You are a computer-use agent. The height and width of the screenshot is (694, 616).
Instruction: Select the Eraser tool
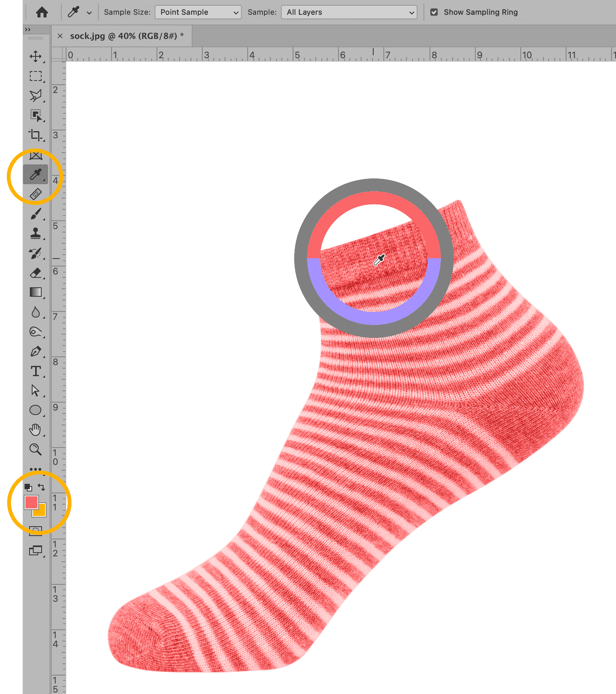click(36, 273)
